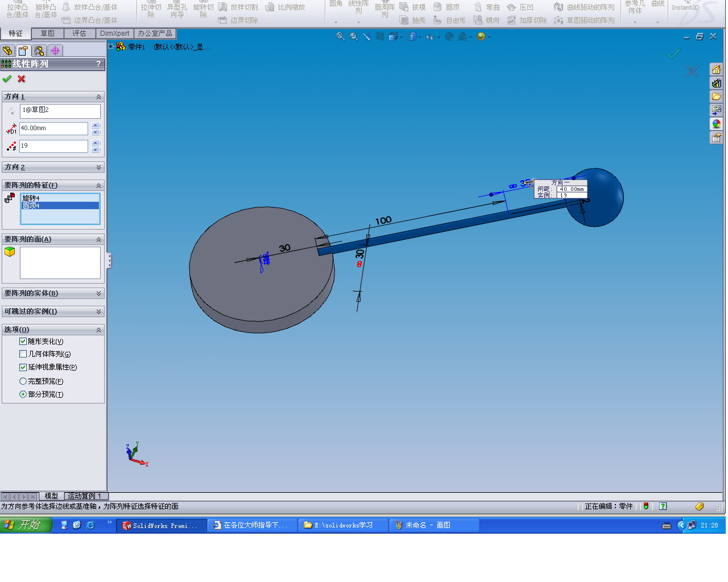This screenshot has width=728, height=582.
Task: Collapse the 选项 section
Action: pyautogui.click(x=98, y=330)
